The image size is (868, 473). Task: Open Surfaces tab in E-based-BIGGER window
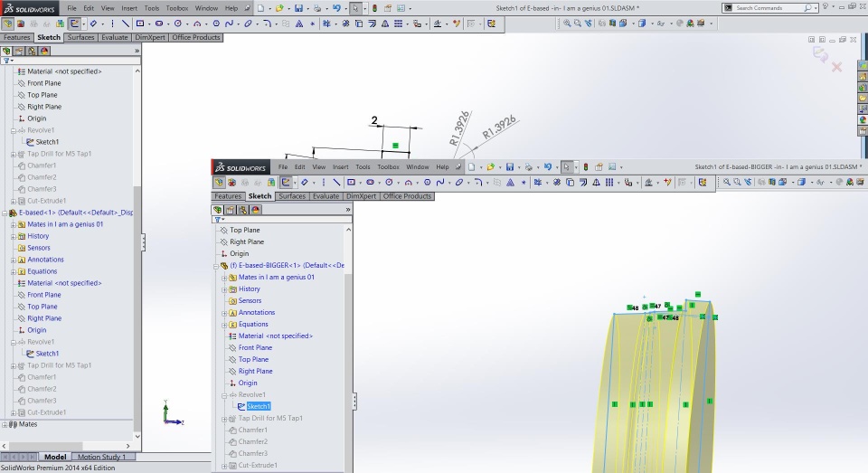(x=292, y=196)
